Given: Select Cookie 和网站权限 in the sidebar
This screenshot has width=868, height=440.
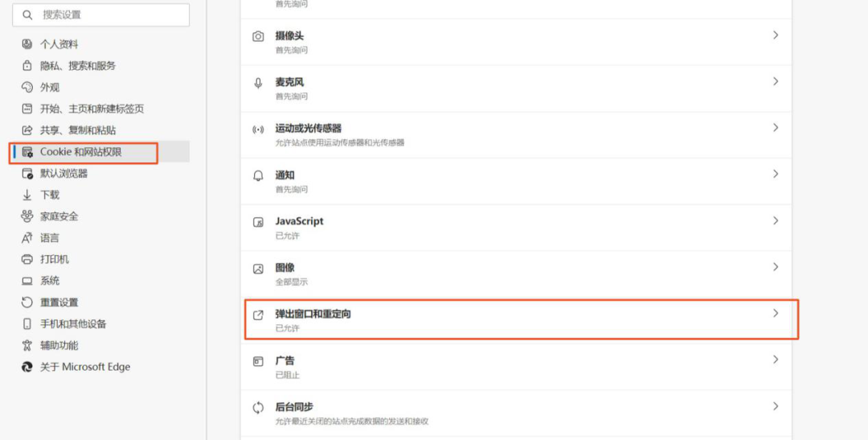Looking at the screenshot, I should click(81, 151).
